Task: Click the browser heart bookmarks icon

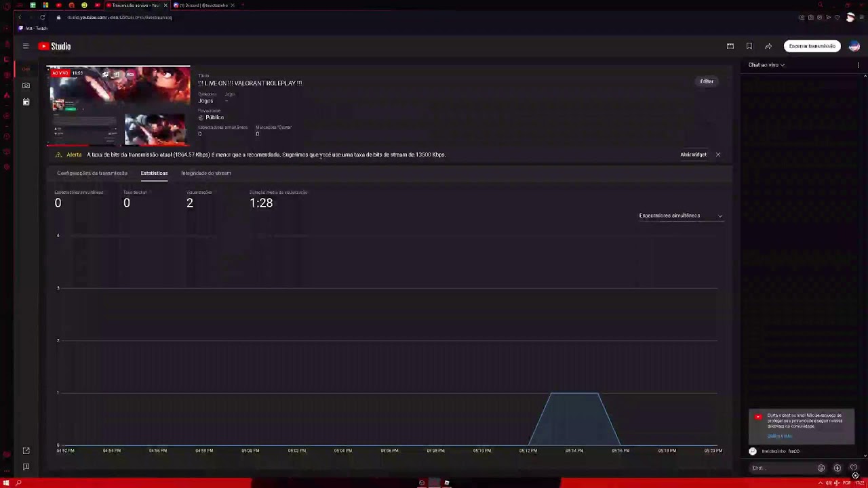Action: click(837, 17)
